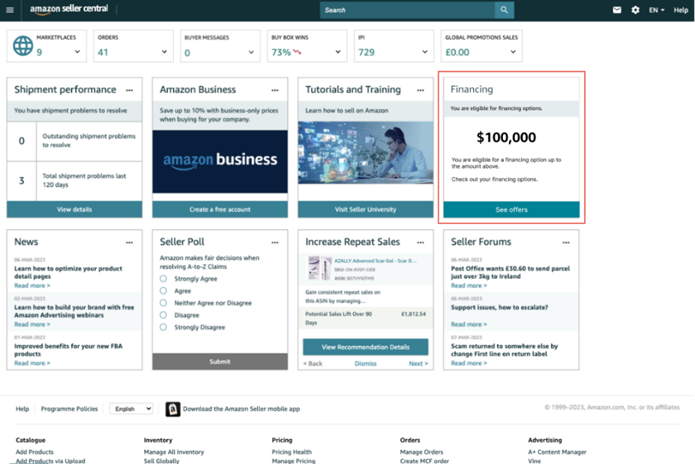The width and height of the screenshot is (695, 464).
Task: Click Sell Globally footer link
Action: [x=162, y=461]
